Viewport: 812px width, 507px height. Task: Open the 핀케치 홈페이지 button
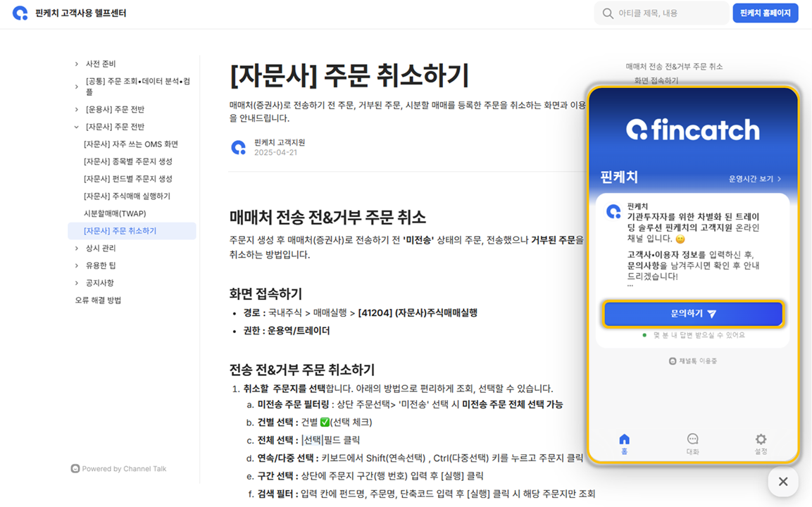point(765,13)
